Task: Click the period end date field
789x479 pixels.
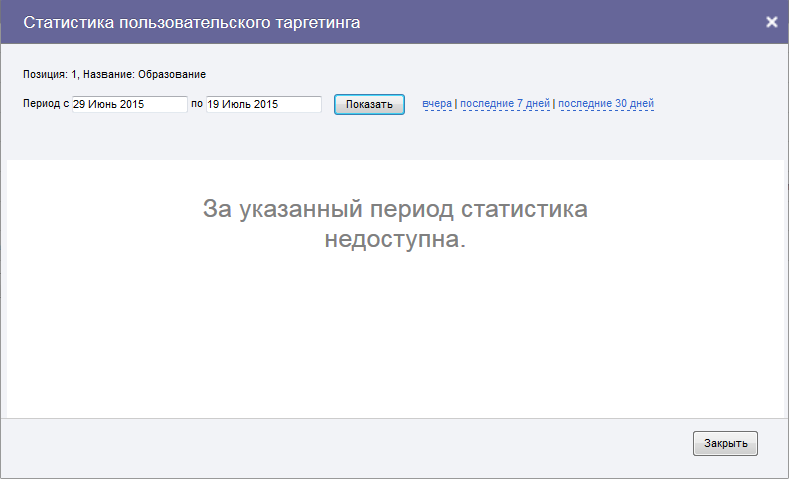Action: (264, 104)
